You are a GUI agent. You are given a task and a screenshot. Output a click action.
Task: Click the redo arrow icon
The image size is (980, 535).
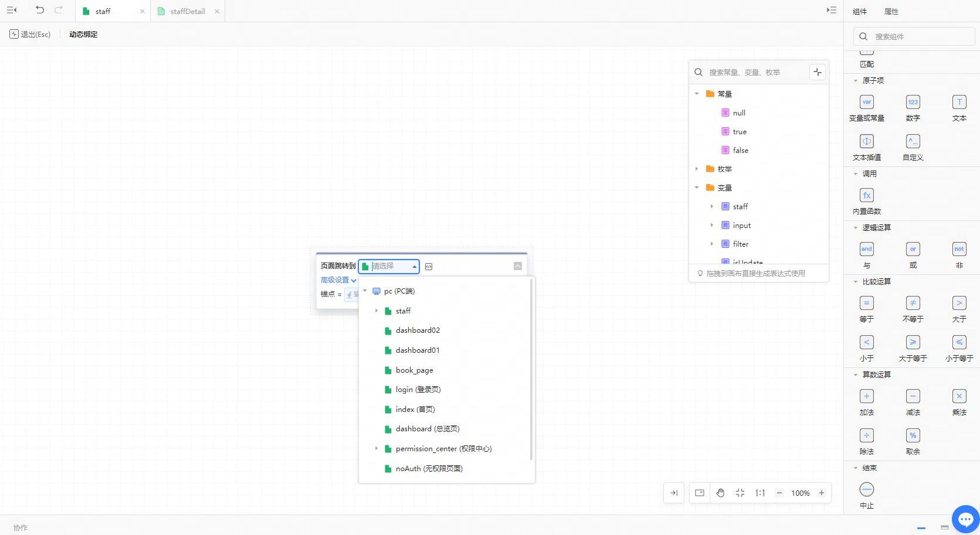click(x=59, y=10)
